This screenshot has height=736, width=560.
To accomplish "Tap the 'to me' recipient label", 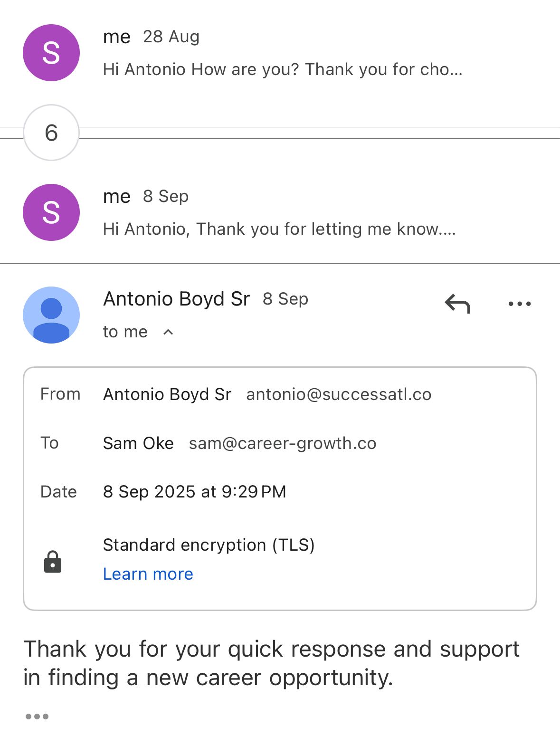I will coord(125,332).
